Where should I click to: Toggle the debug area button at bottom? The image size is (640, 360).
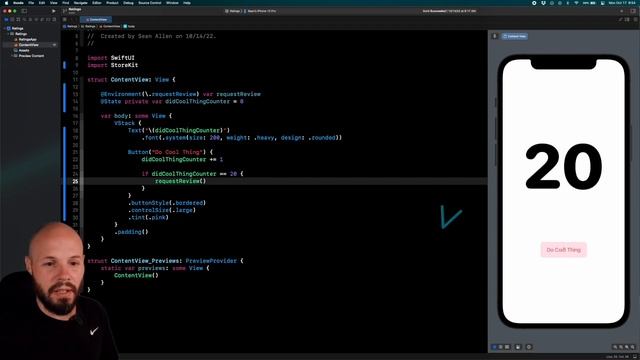pos(635,356)
